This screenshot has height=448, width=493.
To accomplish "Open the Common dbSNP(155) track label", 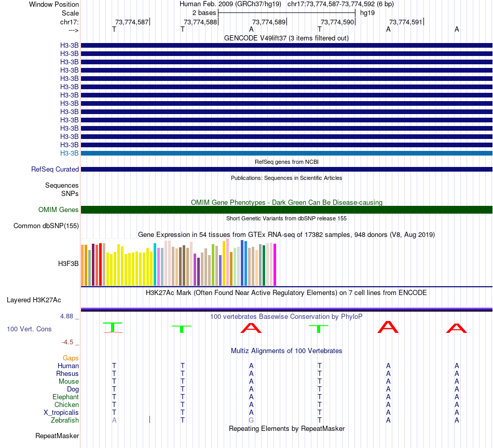I will tap(46, 226).
